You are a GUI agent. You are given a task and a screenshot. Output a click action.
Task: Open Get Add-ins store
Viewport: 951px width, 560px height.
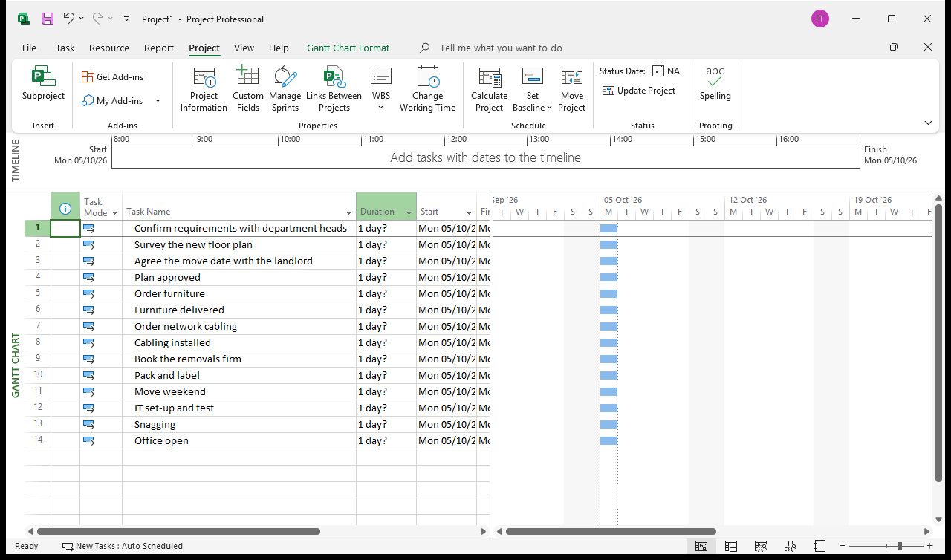click(112, 76)
